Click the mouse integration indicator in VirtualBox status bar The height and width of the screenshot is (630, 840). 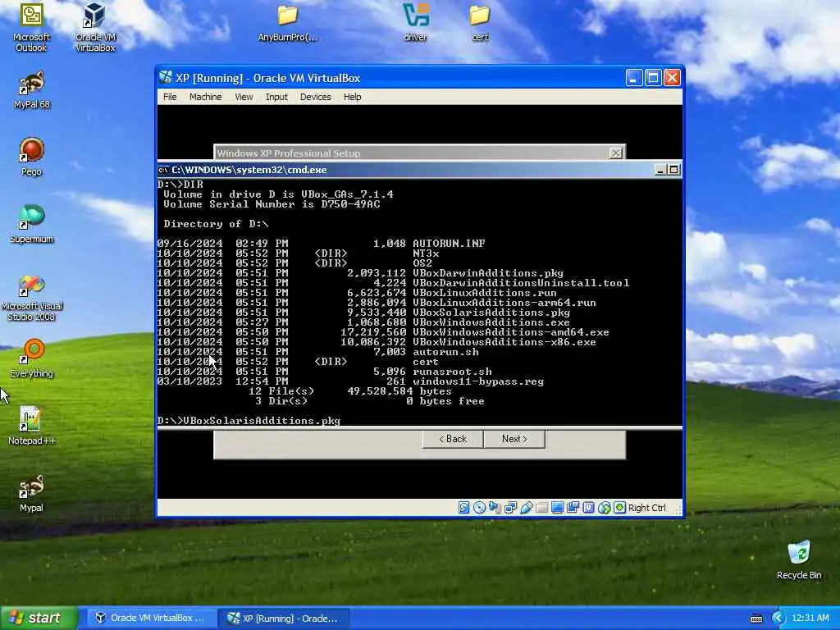coord(605,507)
